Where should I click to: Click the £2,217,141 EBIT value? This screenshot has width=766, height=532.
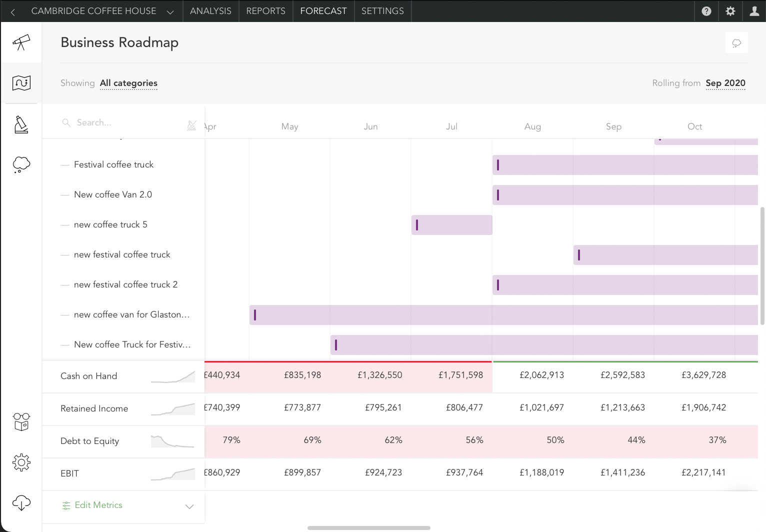[x=703, y=472]
